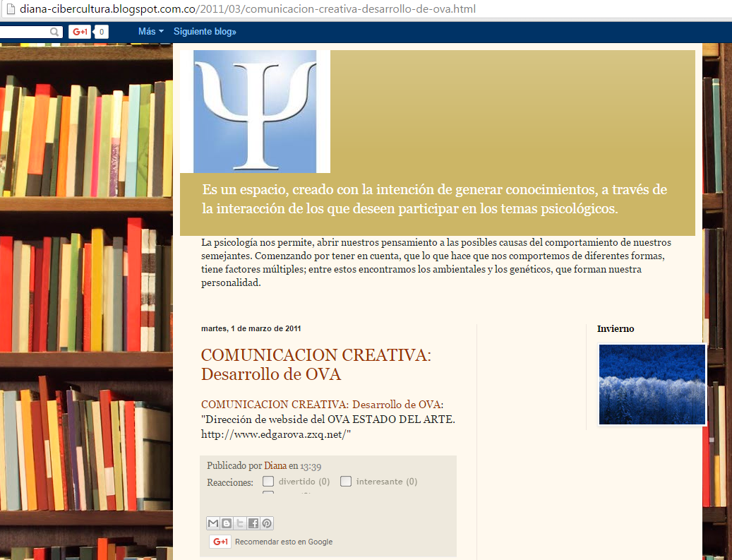The width and height of the screenshot is (732, 560).
Task: Click the BlogThis! share icon
Action: [x=227, y=523]
